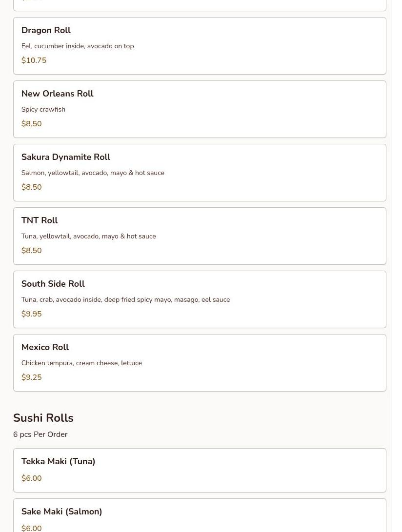402x532 pixels.
Task: Select Sake Maki (Salmon) item name
Action: pyautogui.click(x=61, y=512)
